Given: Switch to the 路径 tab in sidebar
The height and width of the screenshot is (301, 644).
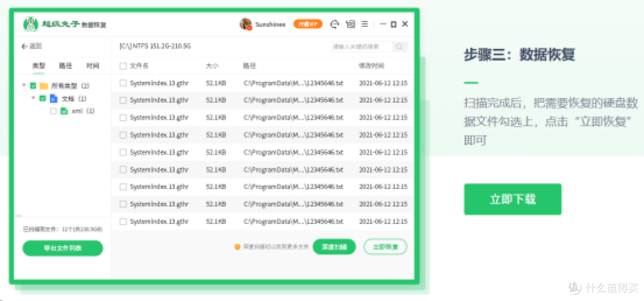Looking at the screenshot, I should [x=66, y=66].
